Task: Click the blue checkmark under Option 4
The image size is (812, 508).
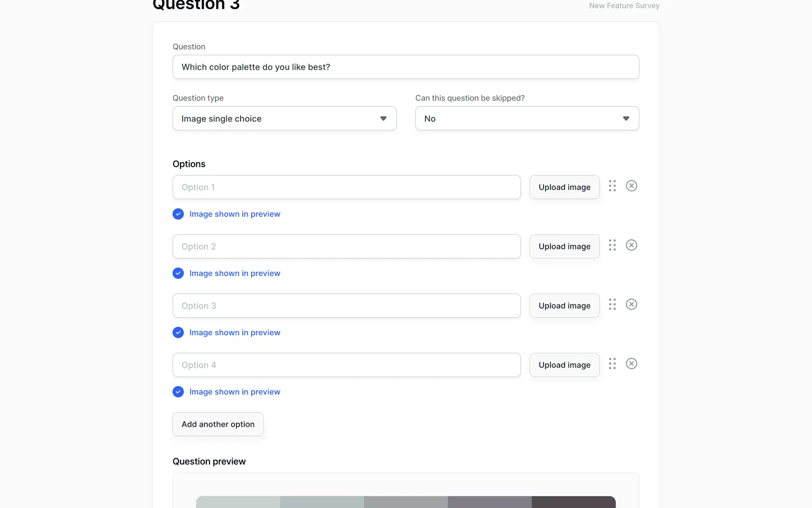Action: (178, 392)
